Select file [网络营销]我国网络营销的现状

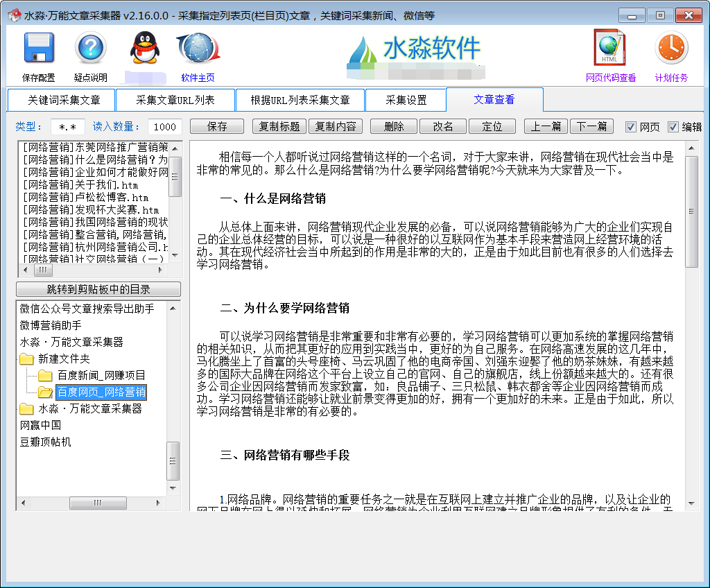pyautogui.click(x=95, y=222)
